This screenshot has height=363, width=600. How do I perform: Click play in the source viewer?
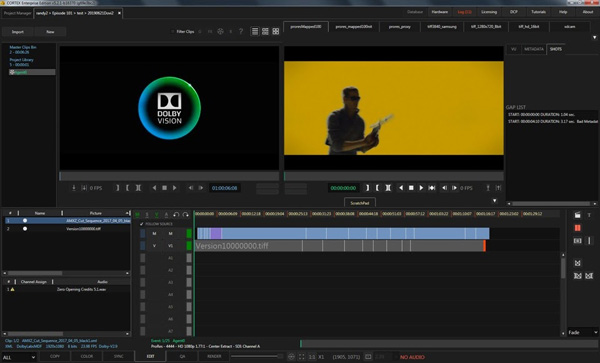click(x=174, y=188)
